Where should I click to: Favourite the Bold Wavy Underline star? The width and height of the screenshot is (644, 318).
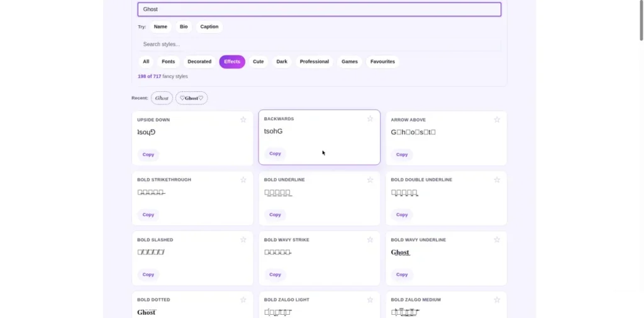coord(497,240)
